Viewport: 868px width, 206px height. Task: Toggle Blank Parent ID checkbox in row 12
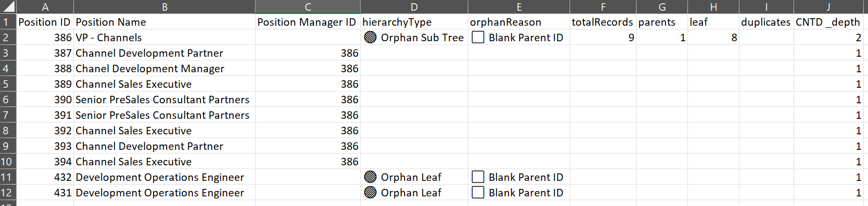(478, 193)
